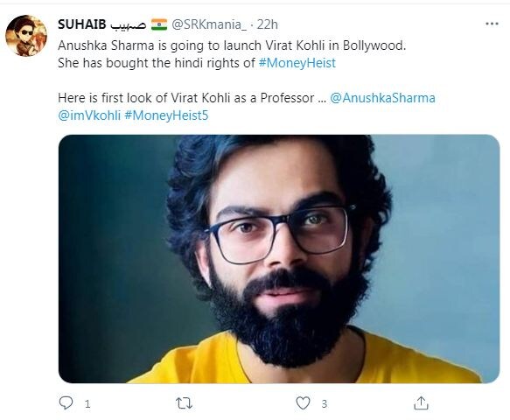
Task: Visit the @SRKmania_ handle link
Action: point(209,24)
